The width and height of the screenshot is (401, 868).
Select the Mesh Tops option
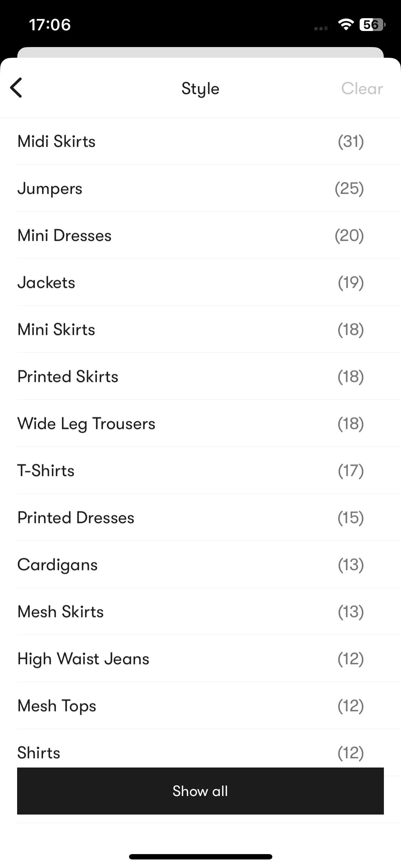click(x=200, y=706)
